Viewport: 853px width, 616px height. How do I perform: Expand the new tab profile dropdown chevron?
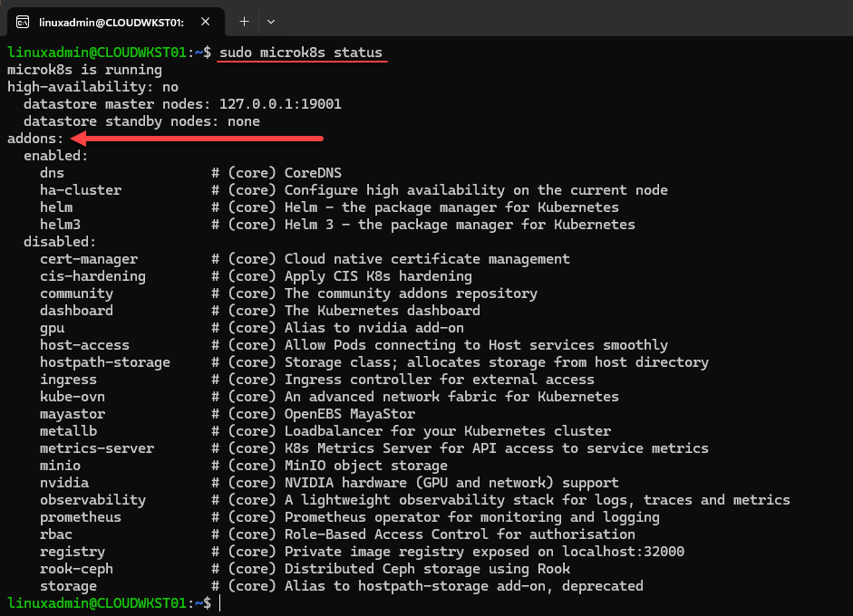point(271,21)
